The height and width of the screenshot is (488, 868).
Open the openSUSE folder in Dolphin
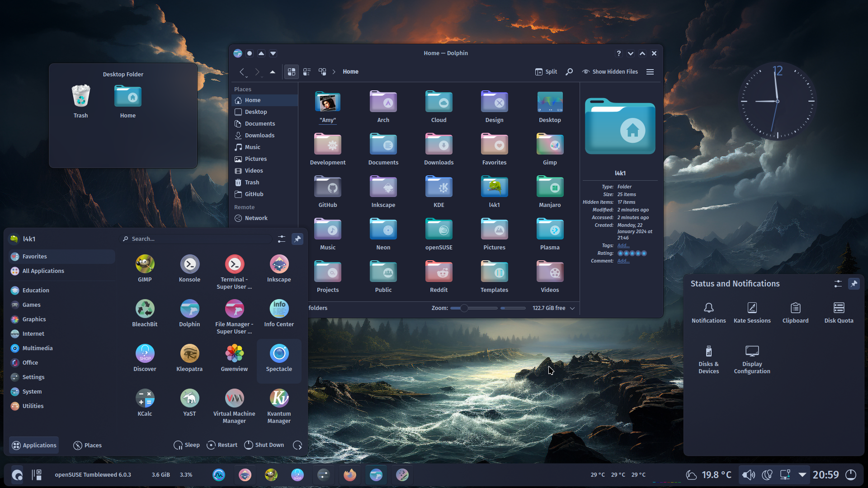pyautogui.click(x=439, y=234)
